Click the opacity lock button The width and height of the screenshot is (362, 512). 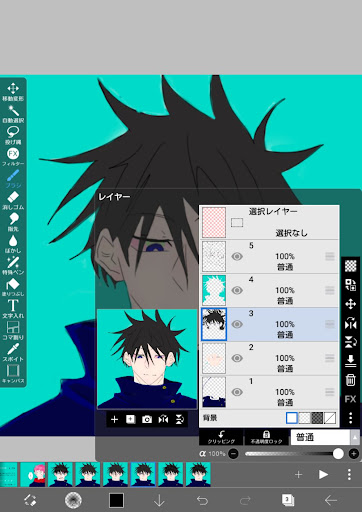(x=266, y=437)
